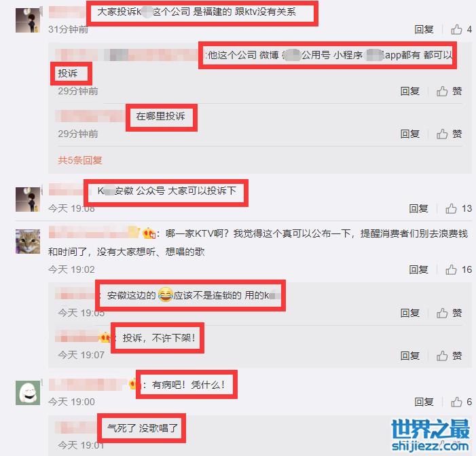Viewport: 476px width, 456px height.
Task: Reply to the comment posted 31 minutes ago
Action: 424,29
